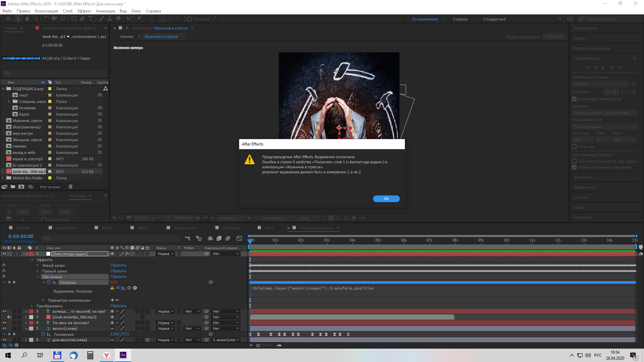
Task: Toggle the Привязка snapping checkbox
Action: pos(189,19)
